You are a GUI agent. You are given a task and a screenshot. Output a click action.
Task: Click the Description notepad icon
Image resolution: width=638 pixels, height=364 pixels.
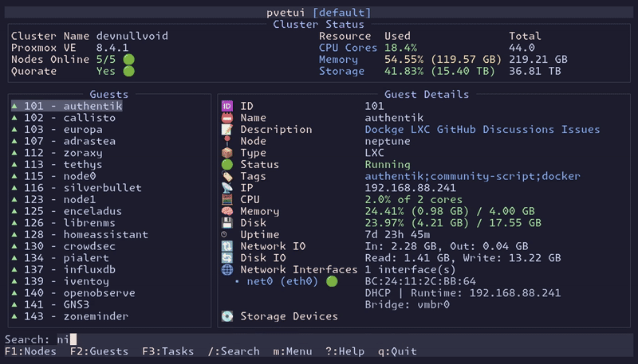click(x=227, y=130)
